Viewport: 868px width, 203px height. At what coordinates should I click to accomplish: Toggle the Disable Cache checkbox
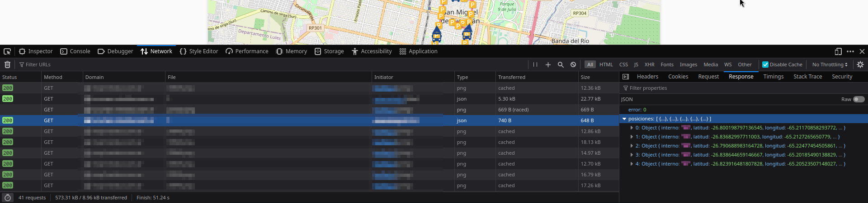[x=765, y=65]
